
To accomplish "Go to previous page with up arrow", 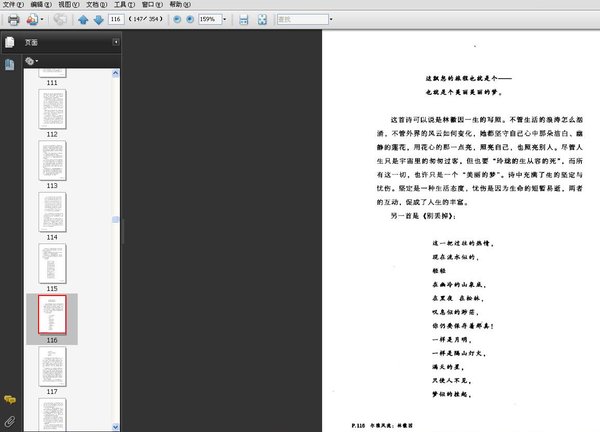I will (83, 20).
